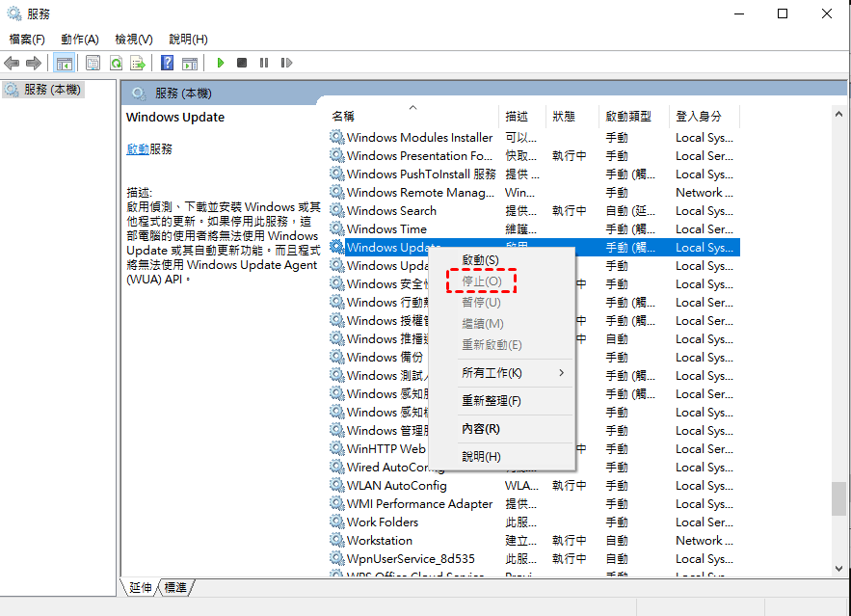Open the 檢視(V) menu
851x616 pixels.
tap(134, 40)
